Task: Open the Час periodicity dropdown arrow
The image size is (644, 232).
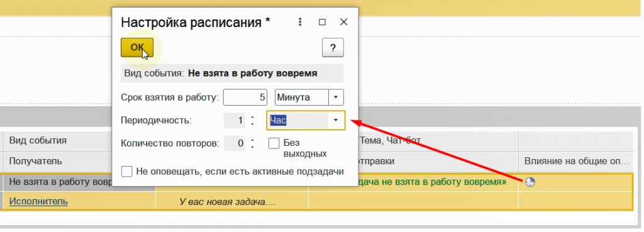Action: tap(336, 120)
